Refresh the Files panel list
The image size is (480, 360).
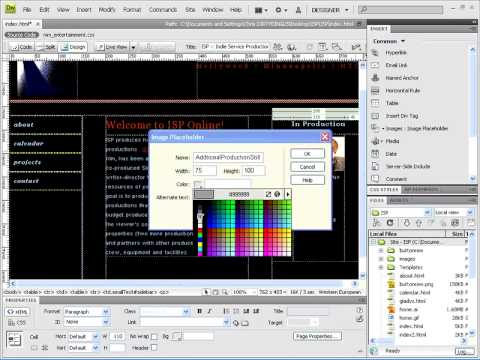[390, 223]
